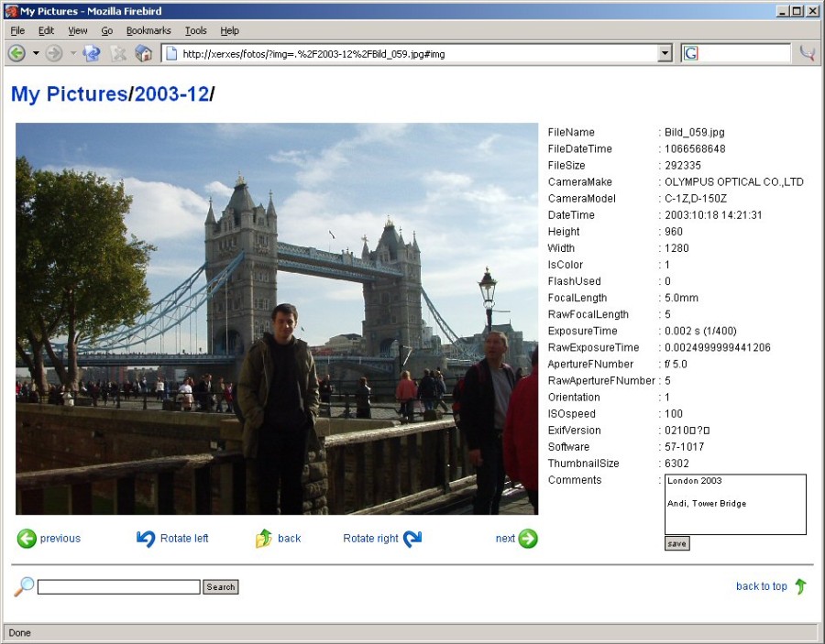This screenshot has height=644, width=825.
Task: Click the blue Rotate right arrow icon
Action: 412,539
